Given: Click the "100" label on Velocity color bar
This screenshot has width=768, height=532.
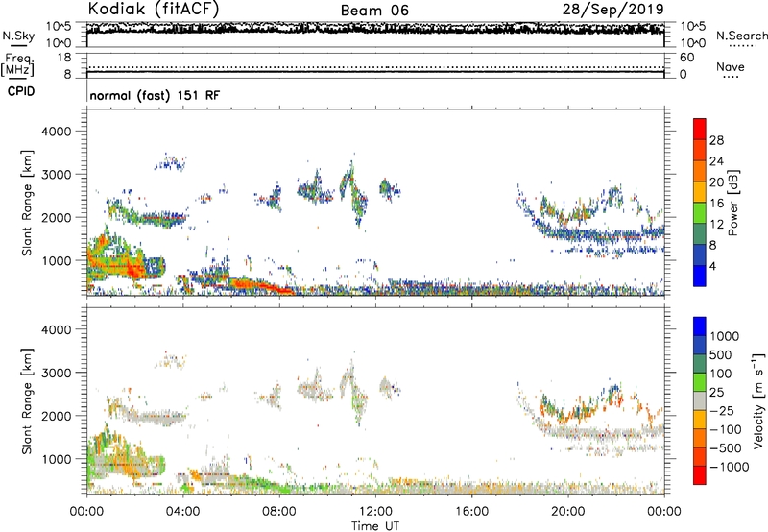Looking at the screenshot, I should tap(720, 374).
